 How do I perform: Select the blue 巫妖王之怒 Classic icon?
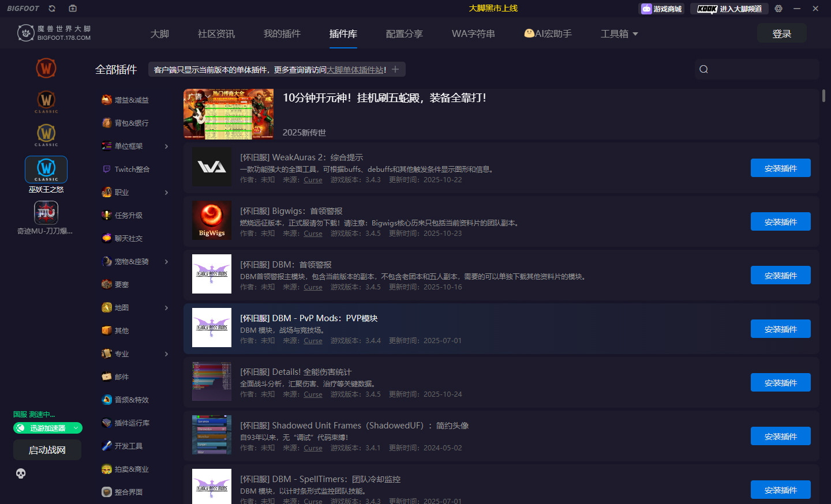pyautogui.click(x=46, y=170)
